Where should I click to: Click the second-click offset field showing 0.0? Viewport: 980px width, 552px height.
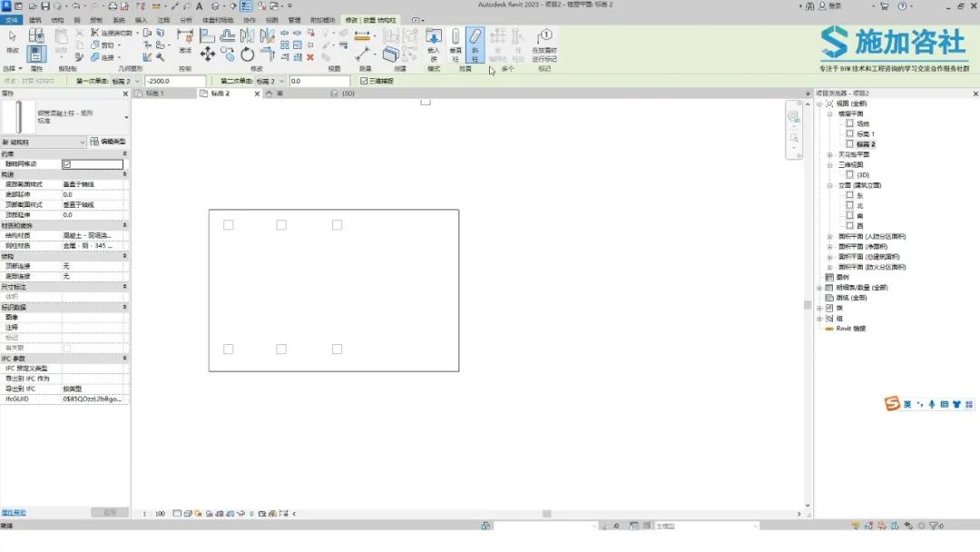[x=319, y=82]
